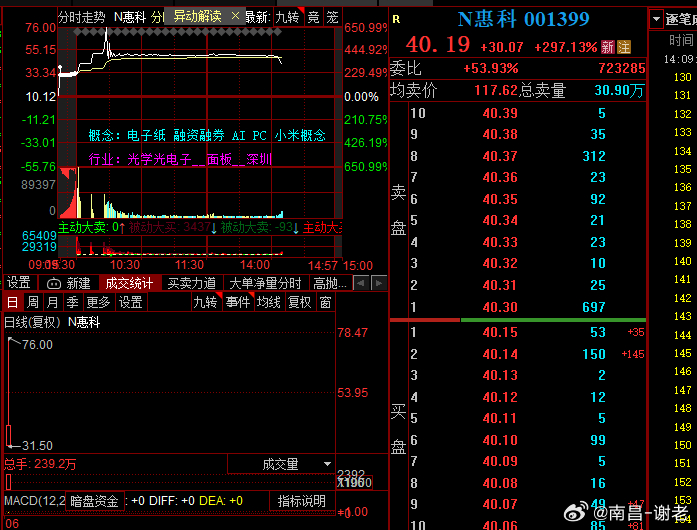Open the 异动解读 tab
This screenshot has height=530, width=697.
pos(198,16)
